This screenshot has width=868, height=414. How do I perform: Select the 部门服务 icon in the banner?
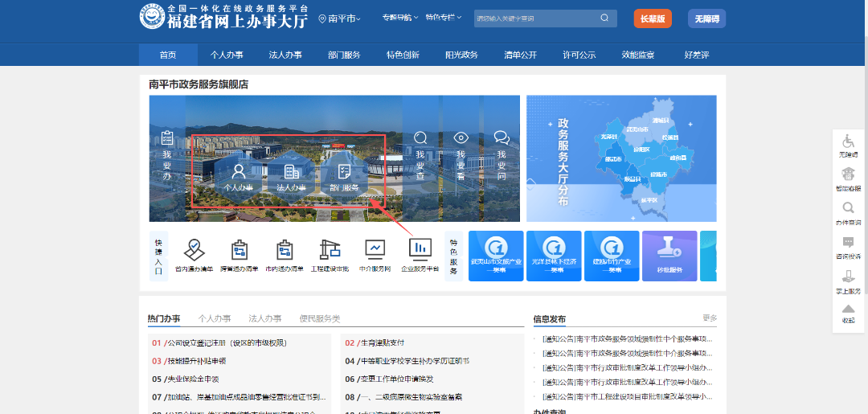pos(344,172)
